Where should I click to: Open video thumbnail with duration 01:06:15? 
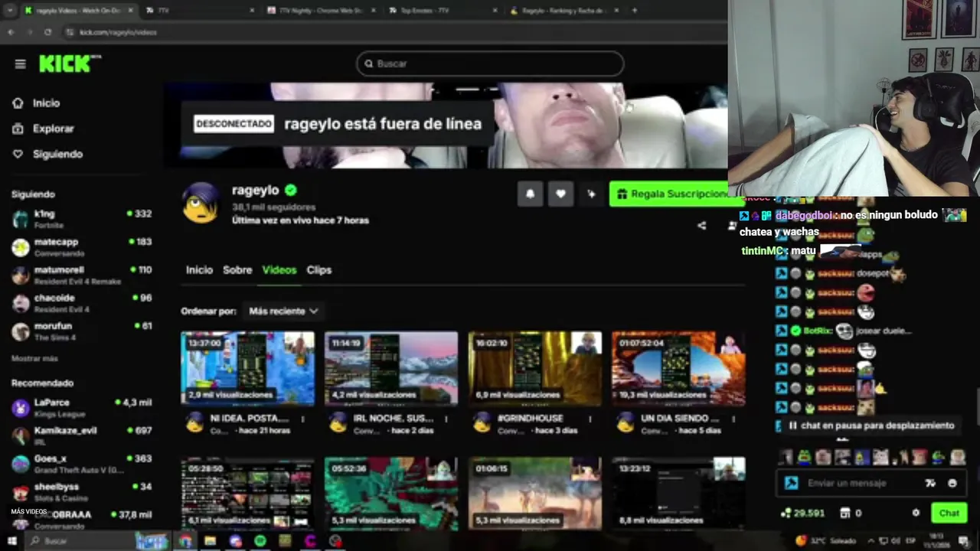click(x=534, y=494)
